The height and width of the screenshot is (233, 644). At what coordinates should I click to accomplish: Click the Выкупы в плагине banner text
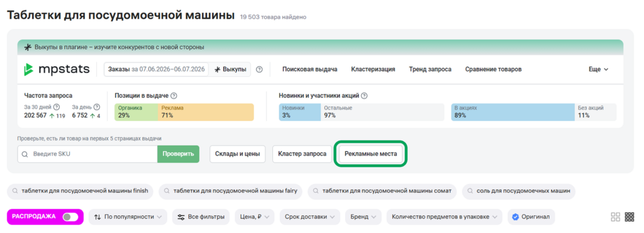point(119,47)
